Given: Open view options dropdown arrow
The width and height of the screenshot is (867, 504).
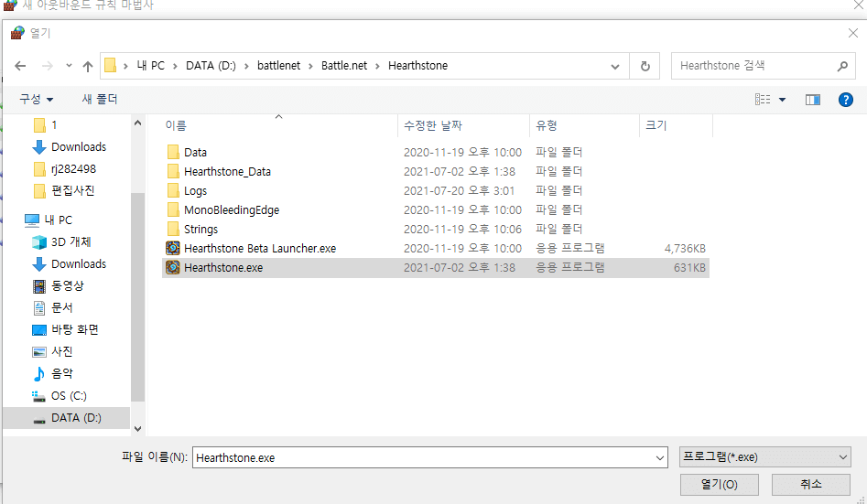Looking at the screenshot, I should click(783, 100).
